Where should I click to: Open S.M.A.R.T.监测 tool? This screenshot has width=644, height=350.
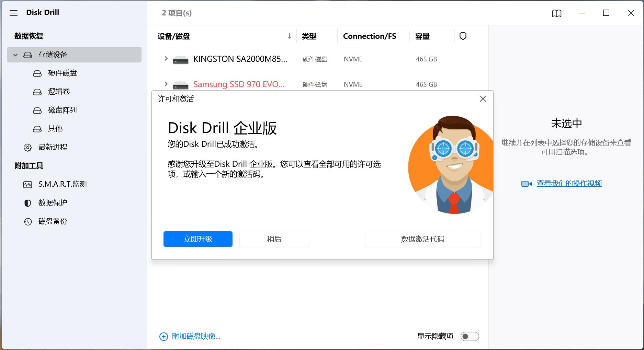point(63,184)
